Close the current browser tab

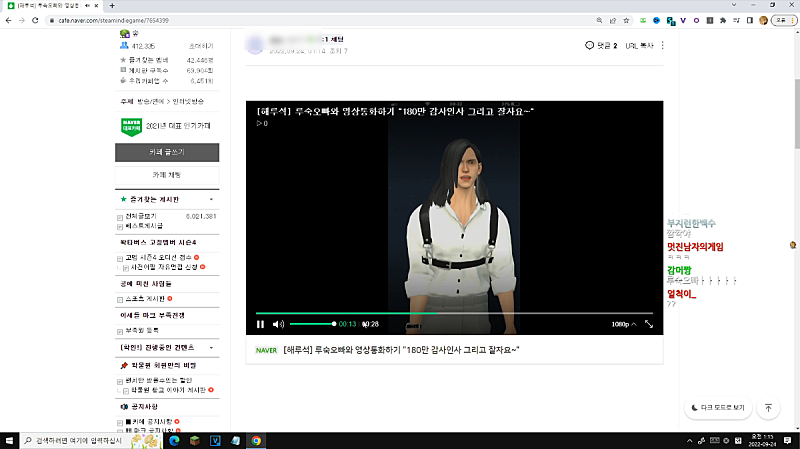[96, 6]
